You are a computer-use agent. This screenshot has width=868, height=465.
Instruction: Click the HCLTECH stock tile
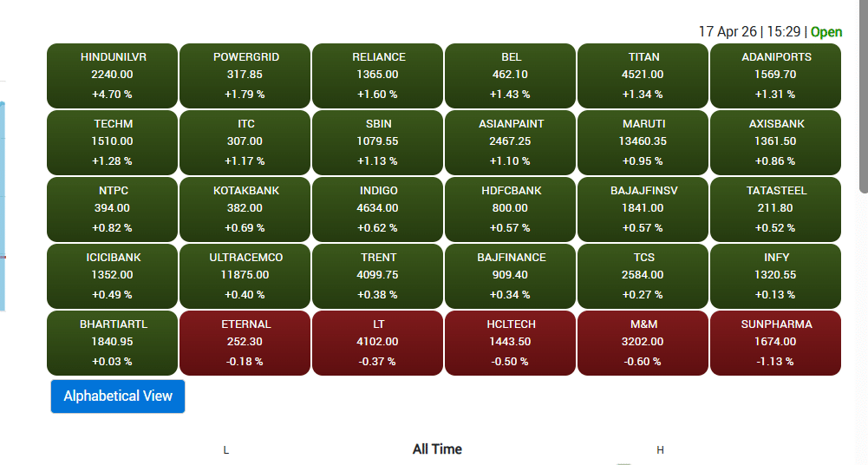(x=511, y=343)
